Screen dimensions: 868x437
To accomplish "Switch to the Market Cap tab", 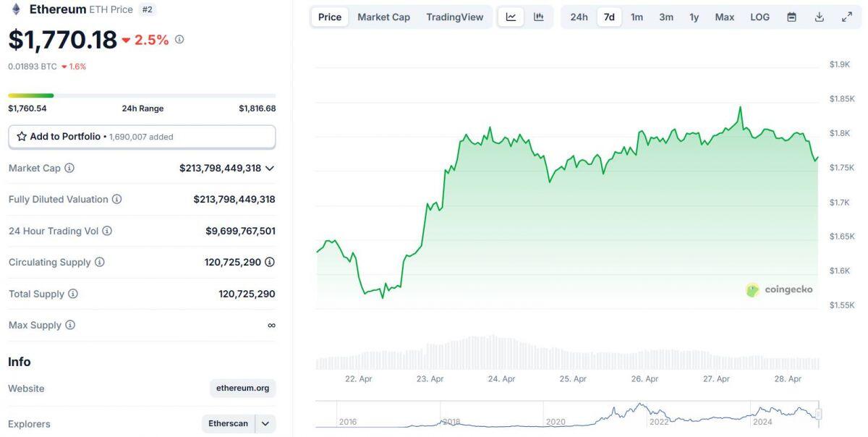I will click(x=383, y=16).
